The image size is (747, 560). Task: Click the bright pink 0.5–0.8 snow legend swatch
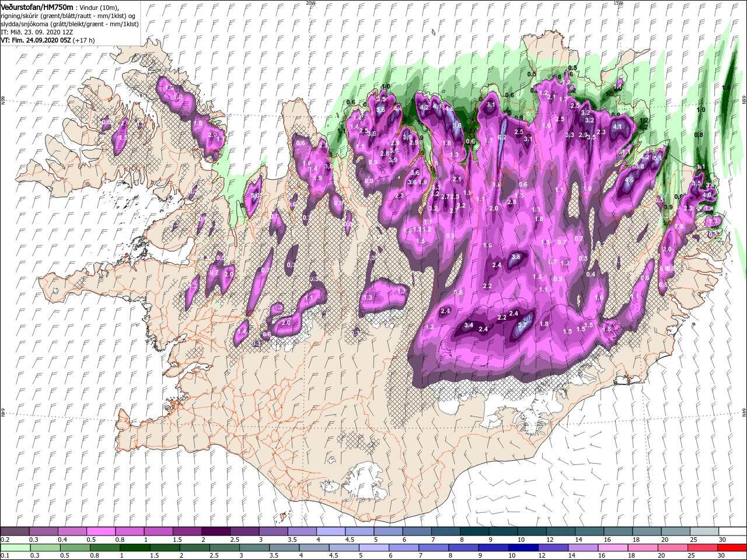pos(101,531)
